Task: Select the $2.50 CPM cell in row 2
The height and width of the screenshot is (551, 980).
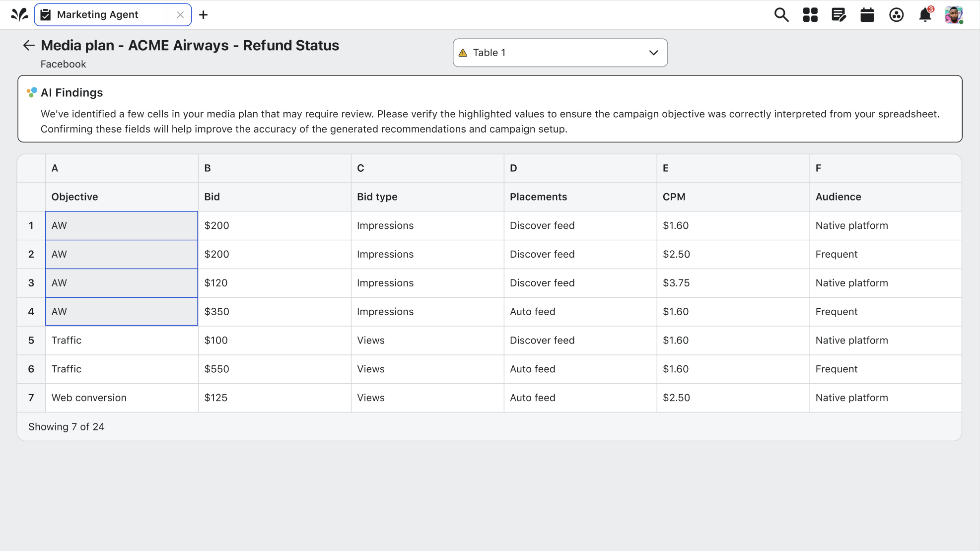Action: 733,255
